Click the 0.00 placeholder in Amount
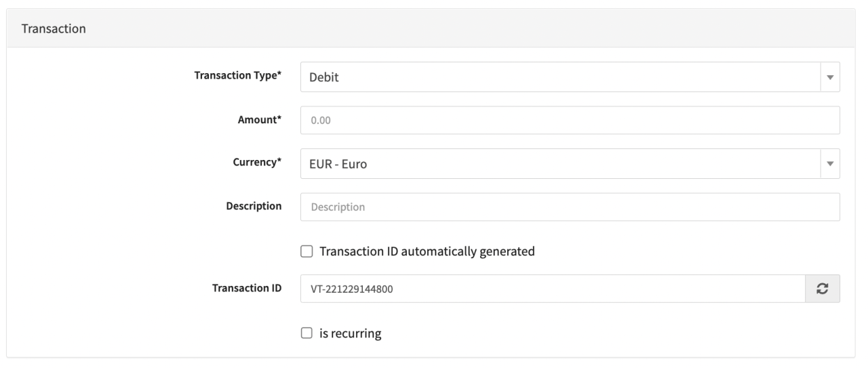 [321, 121]
